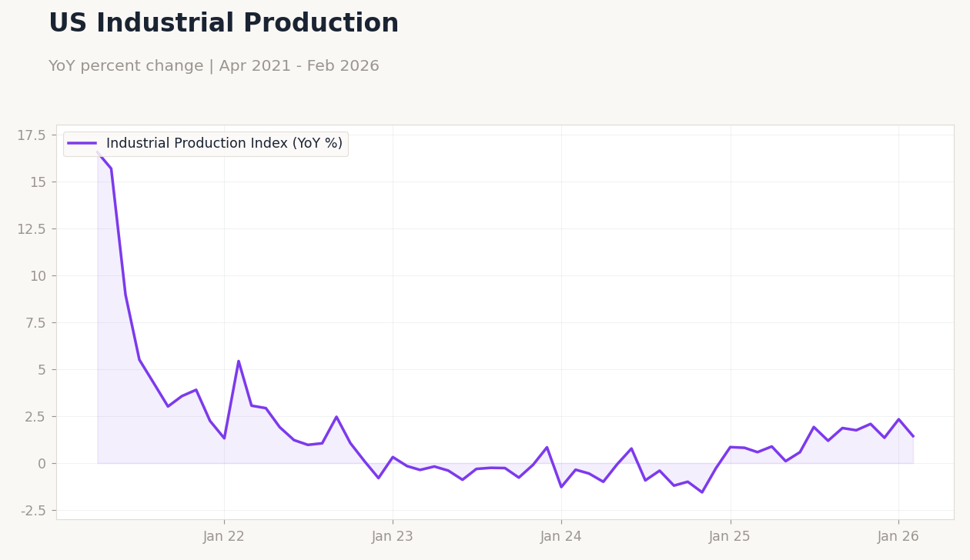Viewport: 970px width, 560px height.
Task: Select the y-axis label 17.5
Action: point(32,135)
